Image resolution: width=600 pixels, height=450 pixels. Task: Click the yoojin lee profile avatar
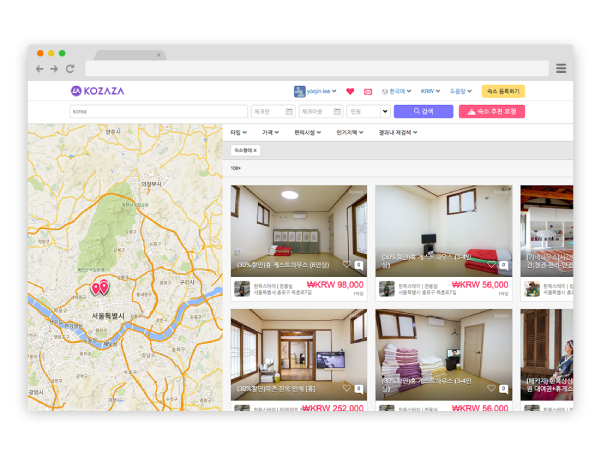click(299, 91)
